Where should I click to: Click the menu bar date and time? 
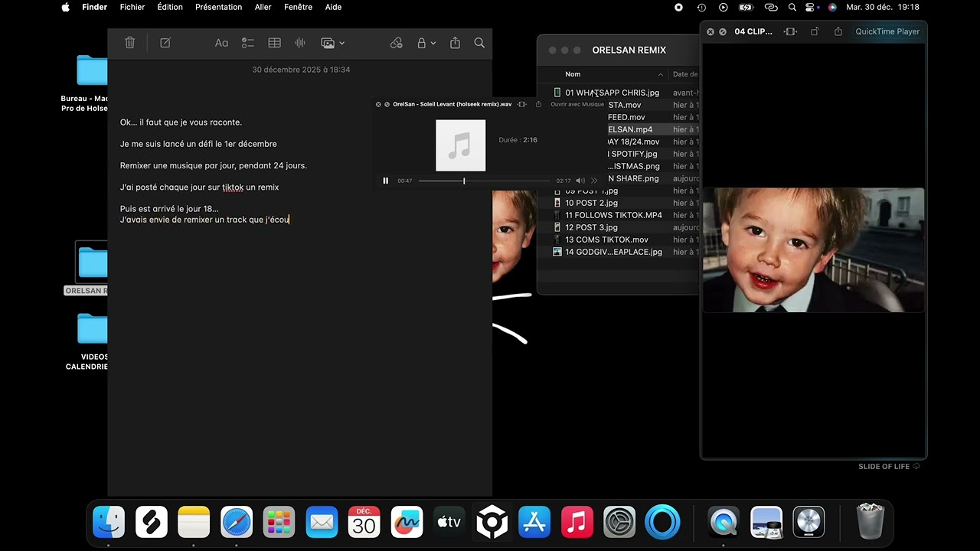883,7
